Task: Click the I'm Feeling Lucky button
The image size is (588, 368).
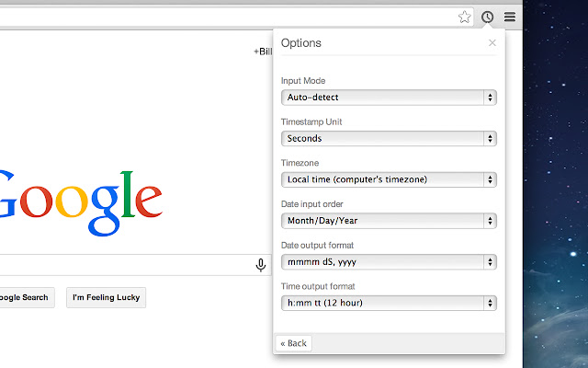Action: coord(106,297)
